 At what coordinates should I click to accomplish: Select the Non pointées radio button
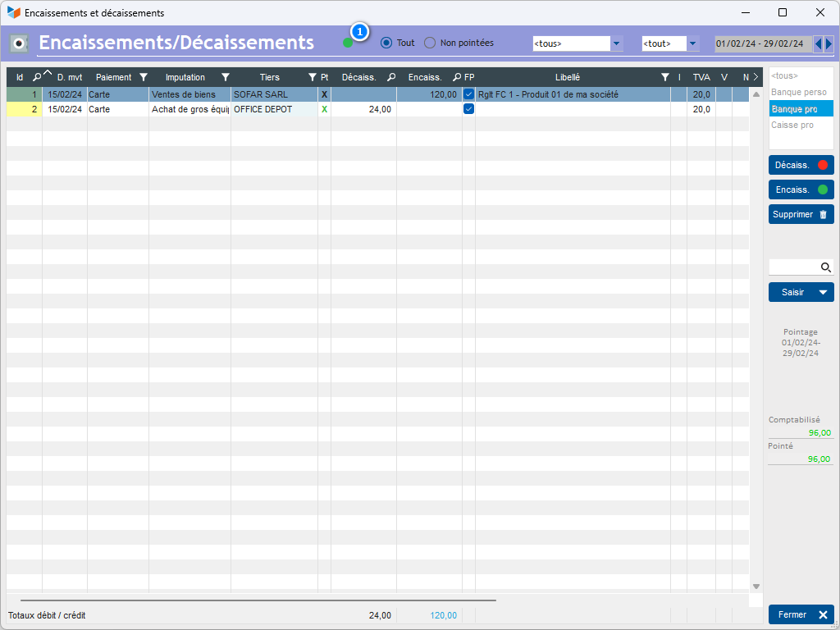click(430, 43)
